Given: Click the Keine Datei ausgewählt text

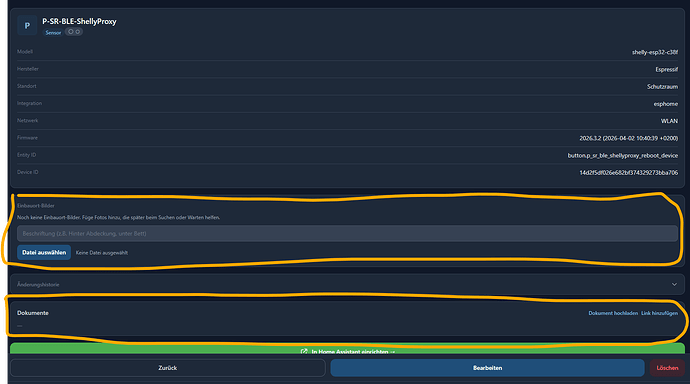Looking at the screenshot, I should tap(102, 253).
